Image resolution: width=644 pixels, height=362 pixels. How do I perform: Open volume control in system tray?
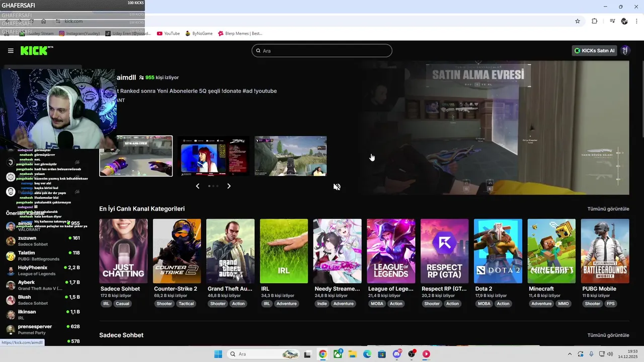610,354
